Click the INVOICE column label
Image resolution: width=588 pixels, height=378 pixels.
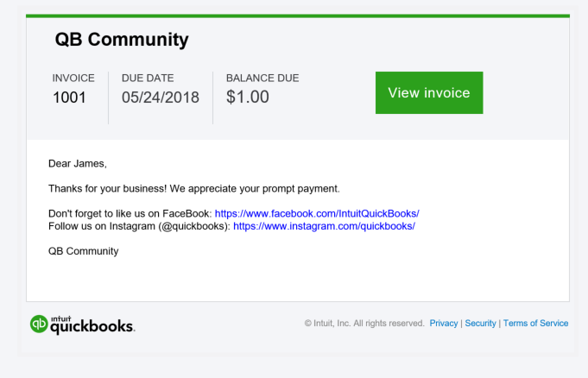click(73, 78)
